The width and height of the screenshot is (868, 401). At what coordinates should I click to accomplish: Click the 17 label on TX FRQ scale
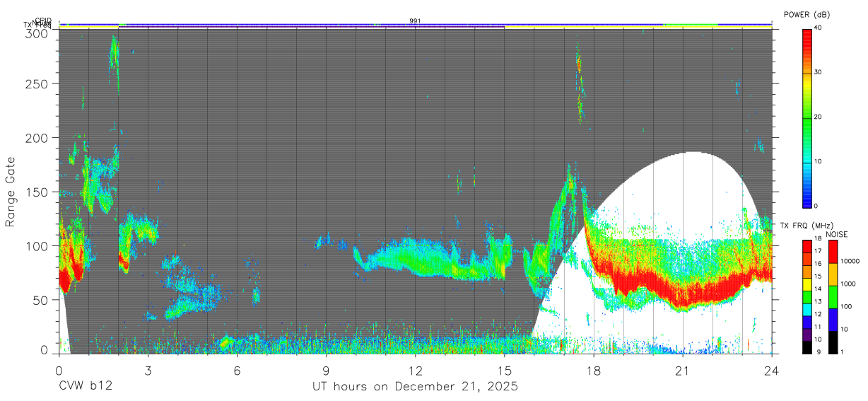pos(818,251)
